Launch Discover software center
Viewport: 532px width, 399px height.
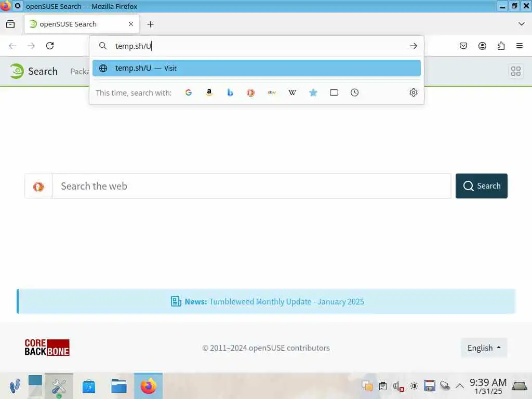88,386
